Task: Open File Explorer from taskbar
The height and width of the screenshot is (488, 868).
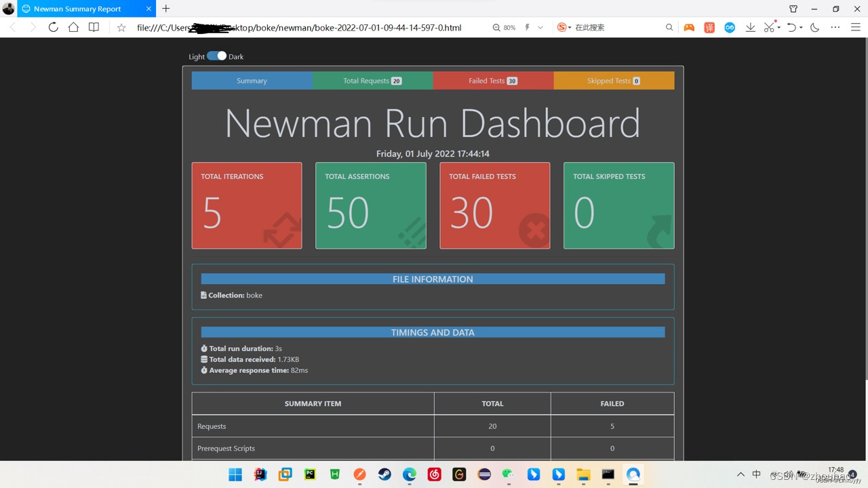Action: click(x=583, y=474)
